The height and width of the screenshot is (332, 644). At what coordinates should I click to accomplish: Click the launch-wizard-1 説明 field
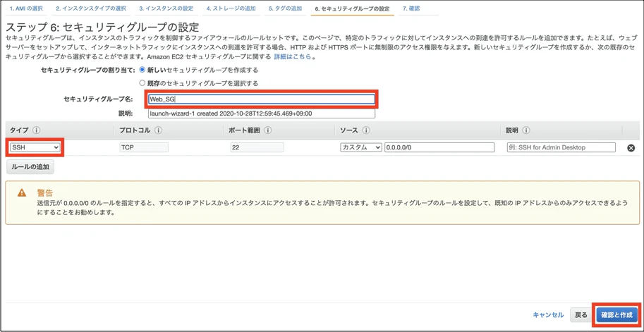tap(262, 113)
